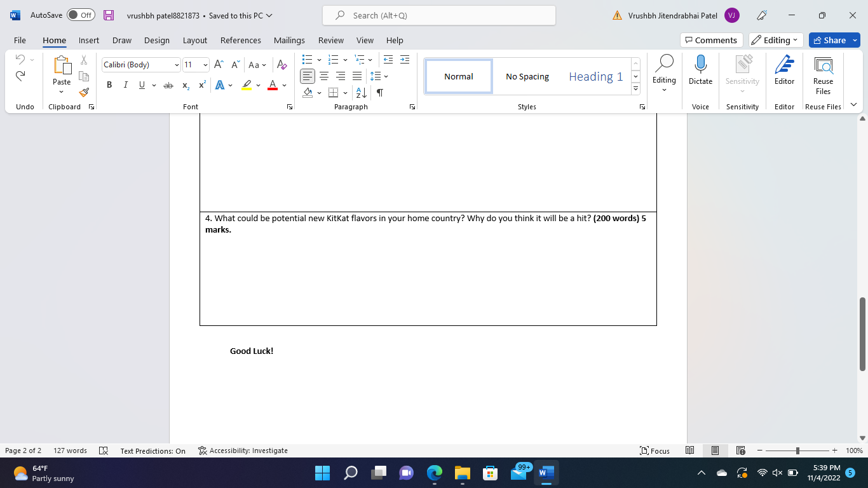This screenshot has height=488, width=868.
Task: Center align text
Action: pos(324,76)
